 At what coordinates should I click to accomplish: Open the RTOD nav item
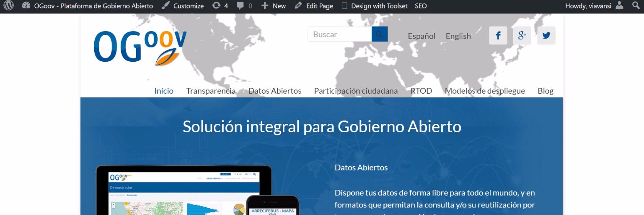(x=421, y=91)
